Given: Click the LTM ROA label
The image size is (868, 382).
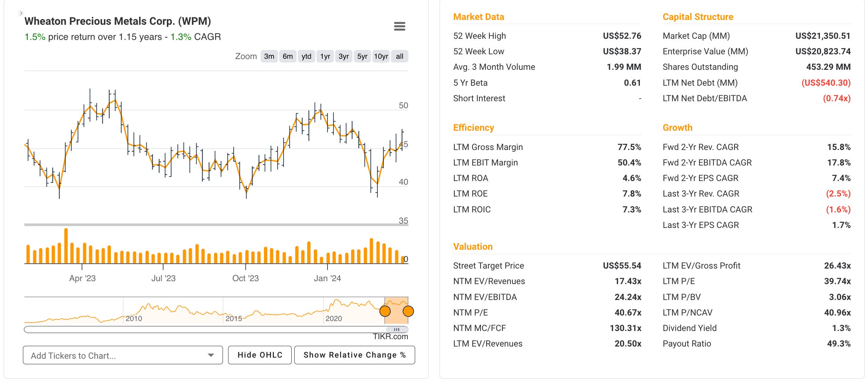Looking at the screenshot, I should pos(471,178).
